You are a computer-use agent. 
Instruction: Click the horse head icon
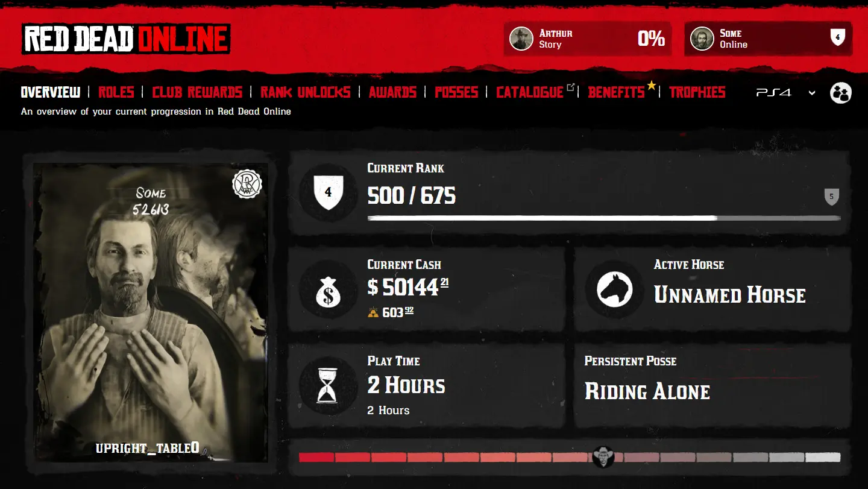(615, 289)
